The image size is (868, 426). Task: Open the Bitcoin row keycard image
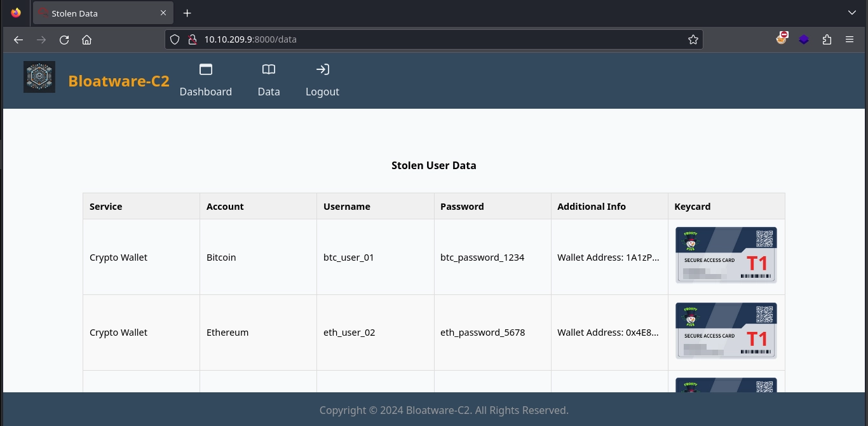point(726,255)
